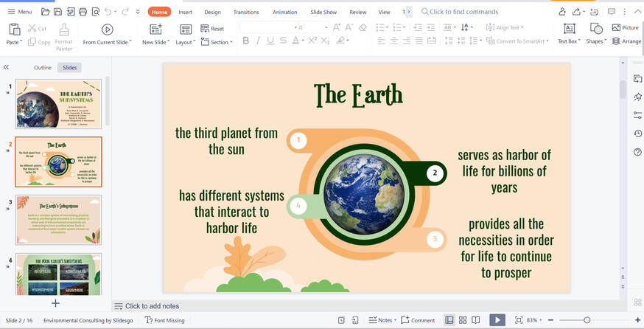This screenshot has width=644, height=329.
Task: Click the From Current Slide play icon
Action: (x=107, y=30)
